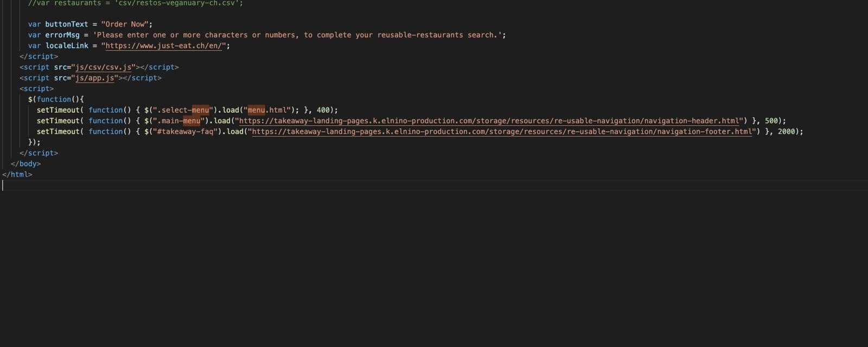Click the }); line closing the function
The width and height of the screenshot is (868, 347).
(34, 143)
